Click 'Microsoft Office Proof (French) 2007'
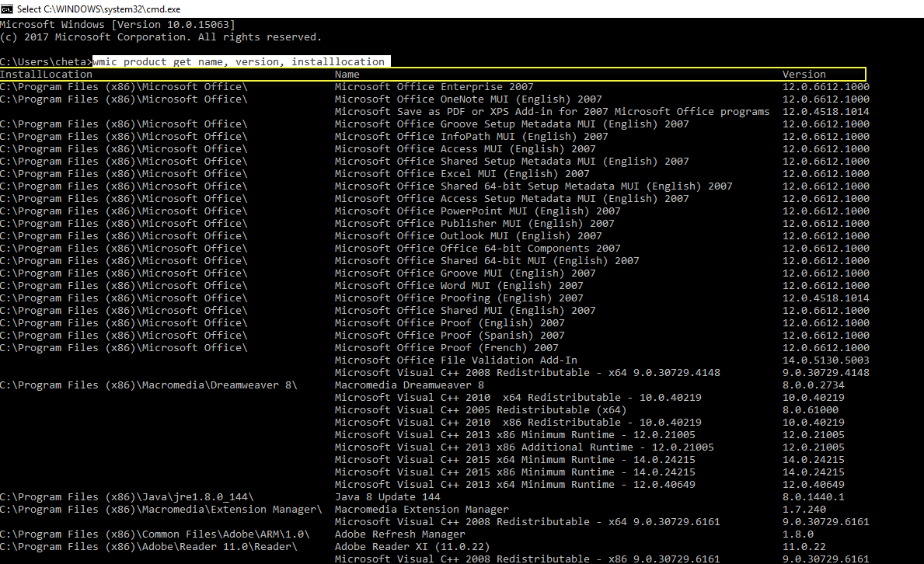924x564 pixels. (x=447, y=346)
